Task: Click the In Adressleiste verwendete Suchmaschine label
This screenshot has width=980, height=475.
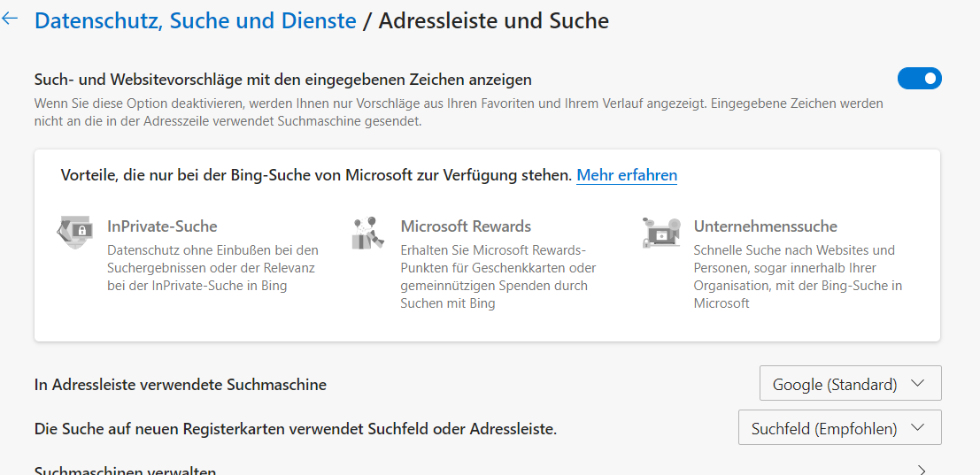Action: 181,385
